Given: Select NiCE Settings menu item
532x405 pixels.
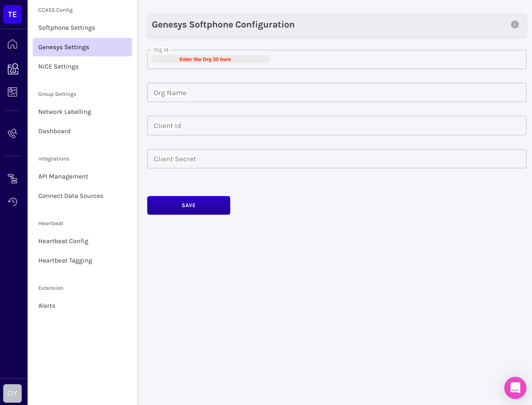Looking at the screenshot, I should [x=59, y=66].
